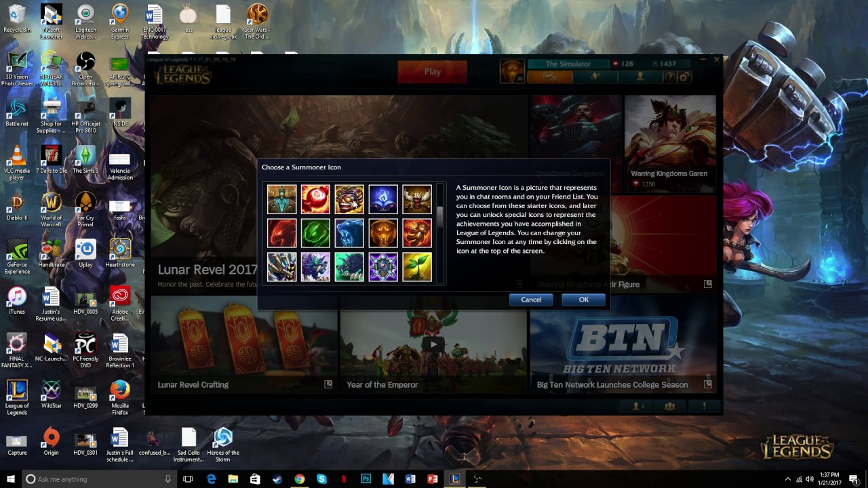Screen dimensions: 868x488
Task: Pick the grinning jester mask summoner icon
Action: tap(349, 199)
